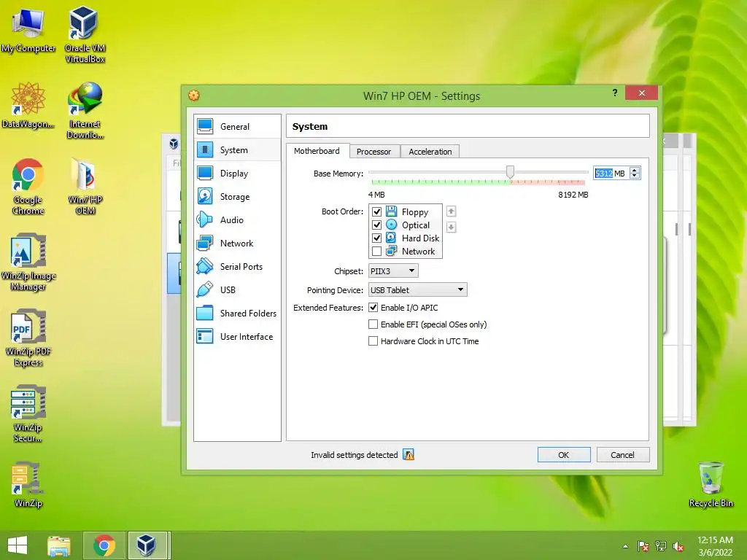Open WinZip Secure desktop shortcut
The image size is (747, 560).
pos(28,413)
